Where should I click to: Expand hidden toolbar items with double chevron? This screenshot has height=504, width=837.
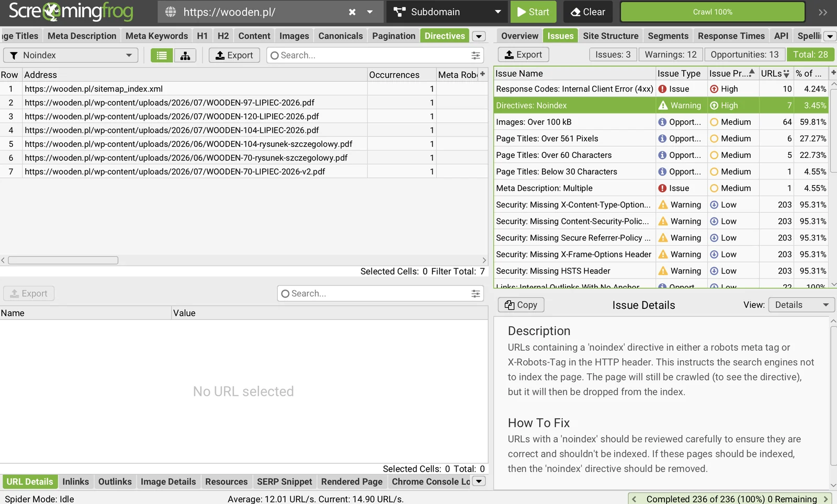coord(823,12)
